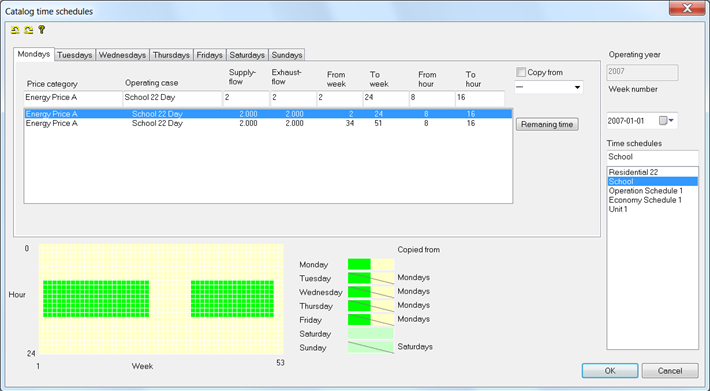710x391 pixels.
Task: Select Residential 22 in Time schedules list
Action: tap(652, 172)
